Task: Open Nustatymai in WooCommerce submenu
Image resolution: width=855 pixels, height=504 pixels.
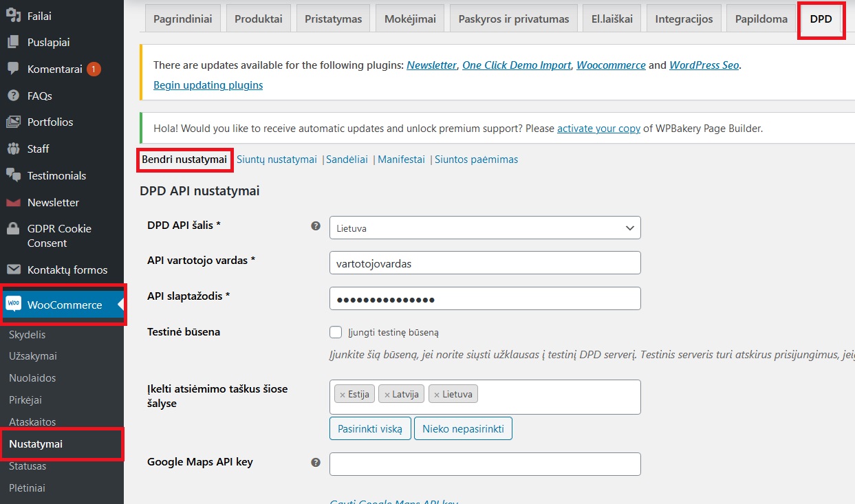Action: tap(36, 444)
